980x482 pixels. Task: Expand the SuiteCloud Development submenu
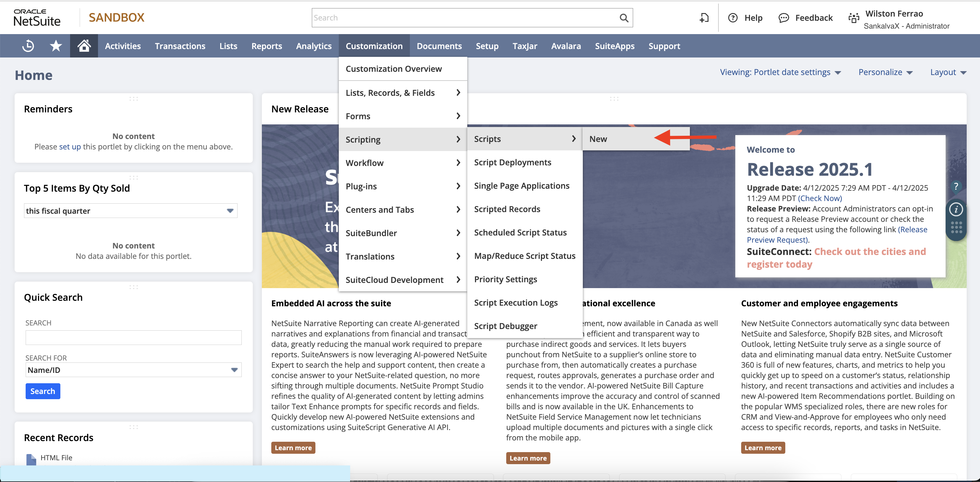(x=402, y=280)
